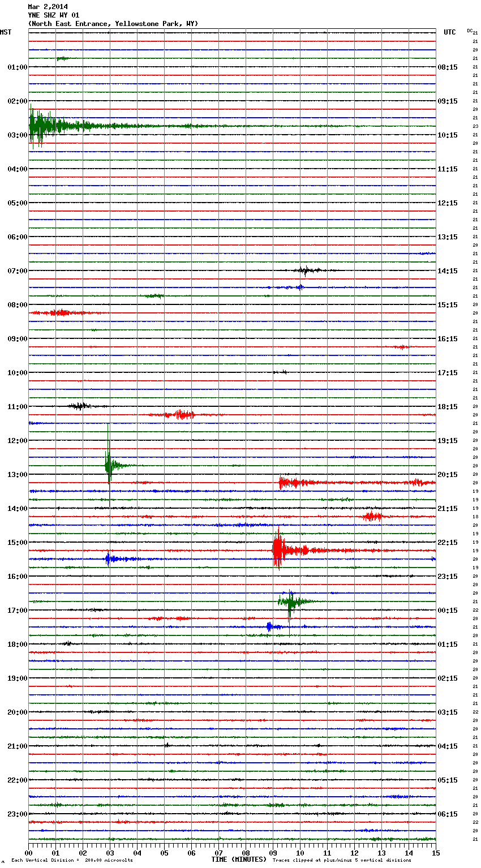Click the 06:15 UTC time label
This screenshot has width=481, height=868.
pyautogui.click(x=448, y=814)
